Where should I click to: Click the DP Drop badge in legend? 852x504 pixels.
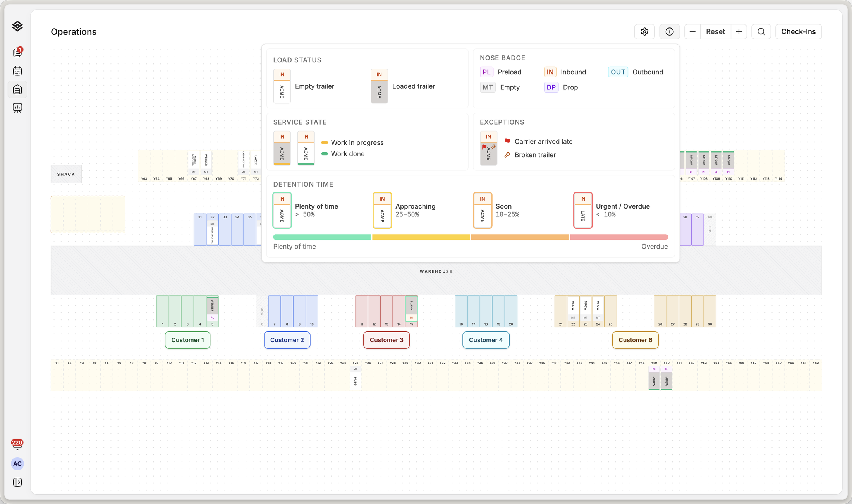[x=551, y=87]
